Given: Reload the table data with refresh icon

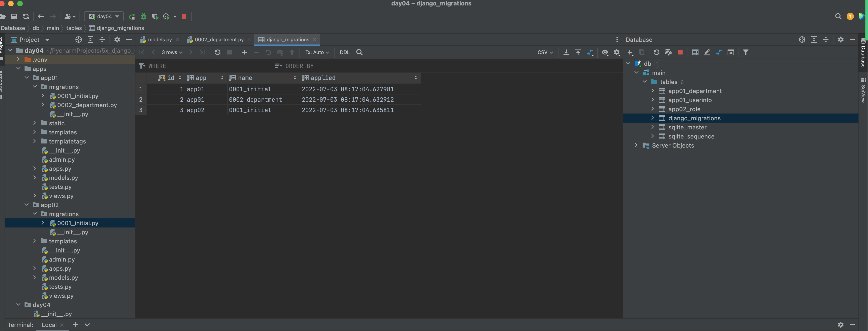Looking at the screenshot, I should tap(218, 52).
